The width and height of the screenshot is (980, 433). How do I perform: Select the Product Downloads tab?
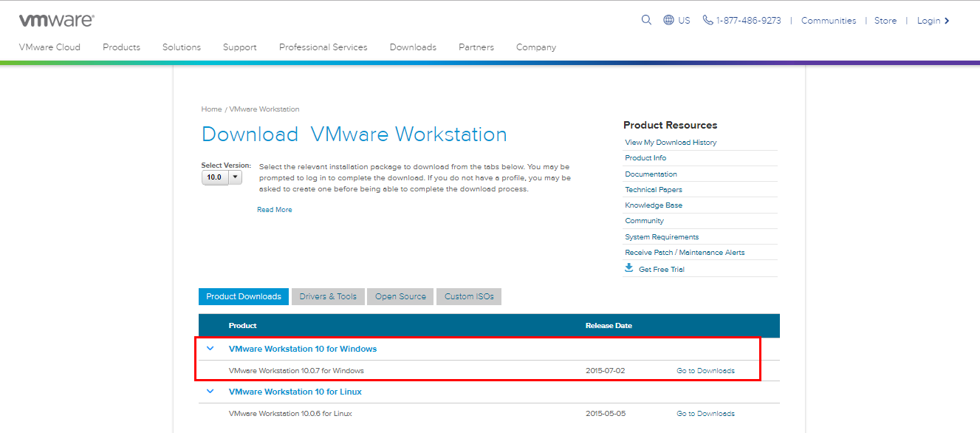click(244, 296)
